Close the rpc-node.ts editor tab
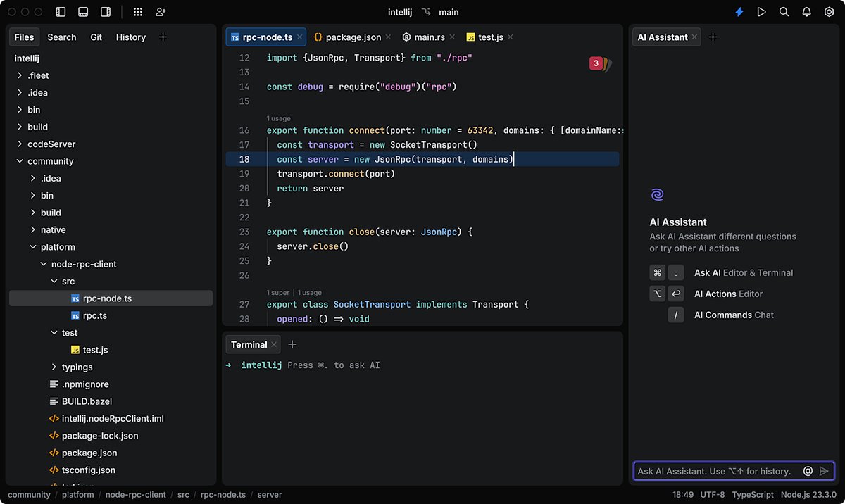 pos(300,37)
